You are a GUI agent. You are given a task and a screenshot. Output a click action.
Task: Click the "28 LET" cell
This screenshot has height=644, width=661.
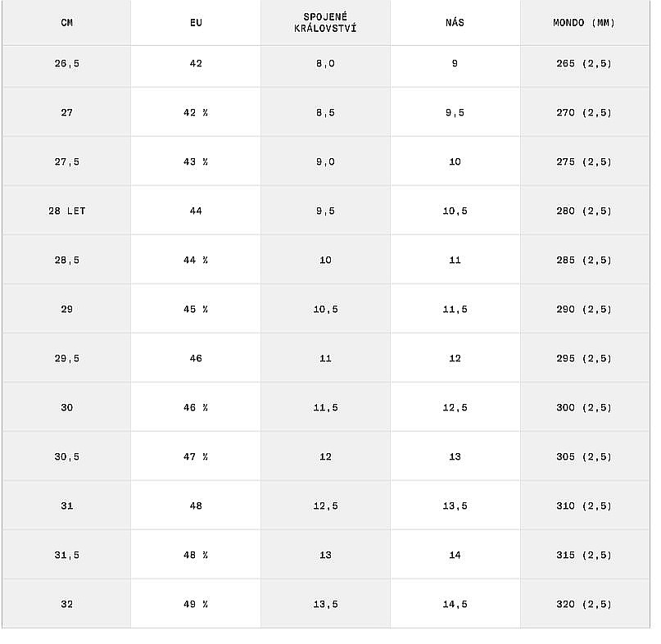66,211
